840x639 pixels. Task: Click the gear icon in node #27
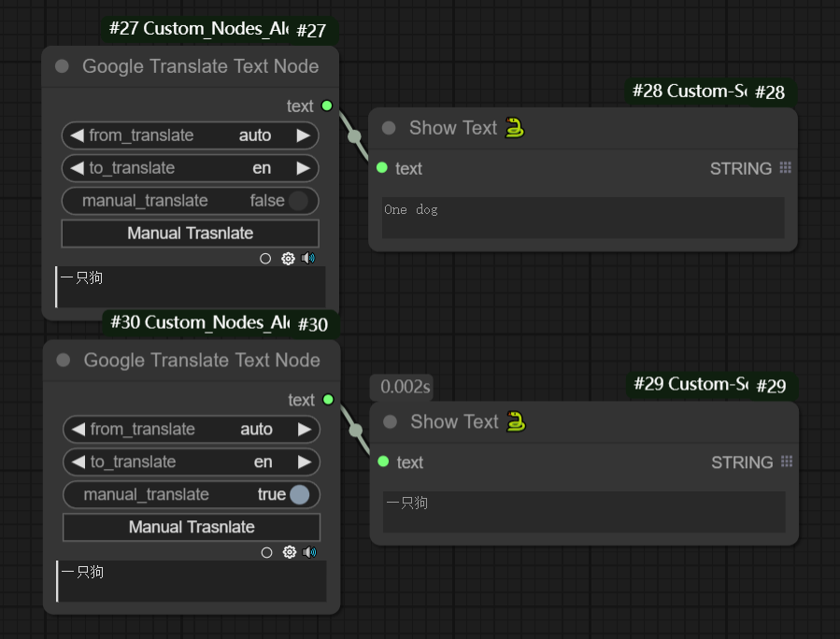[x=288, y=259]
